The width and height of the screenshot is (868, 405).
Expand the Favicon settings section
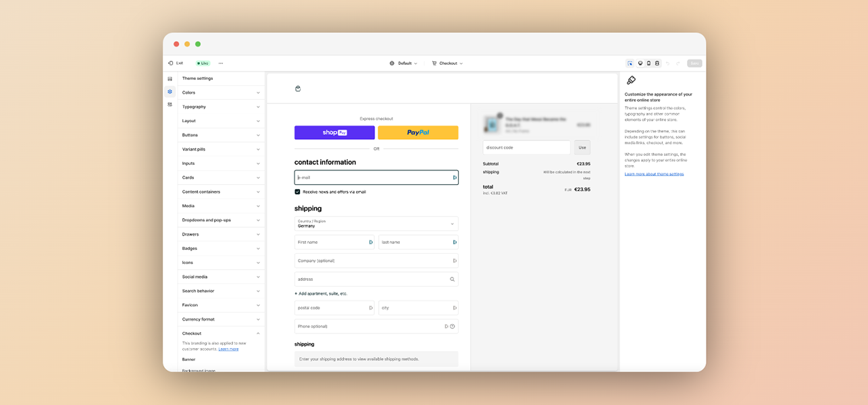pyautogui.click(x=221, y=305)
